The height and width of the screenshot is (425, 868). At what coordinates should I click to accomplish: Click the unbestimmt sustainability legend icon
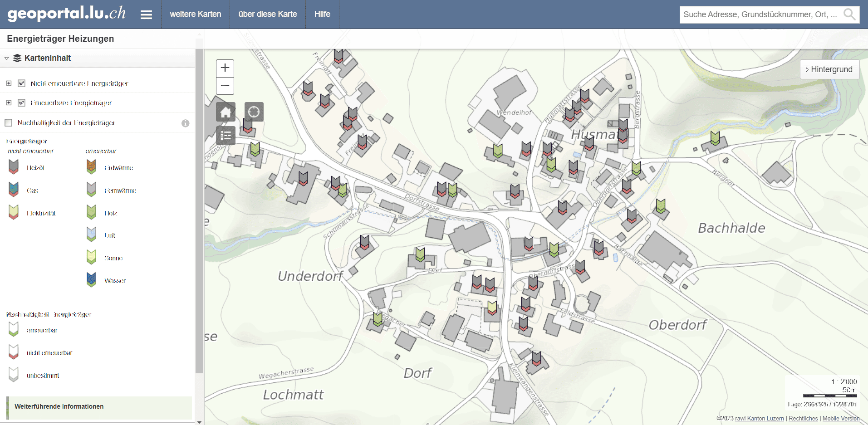tap(14, 375)
